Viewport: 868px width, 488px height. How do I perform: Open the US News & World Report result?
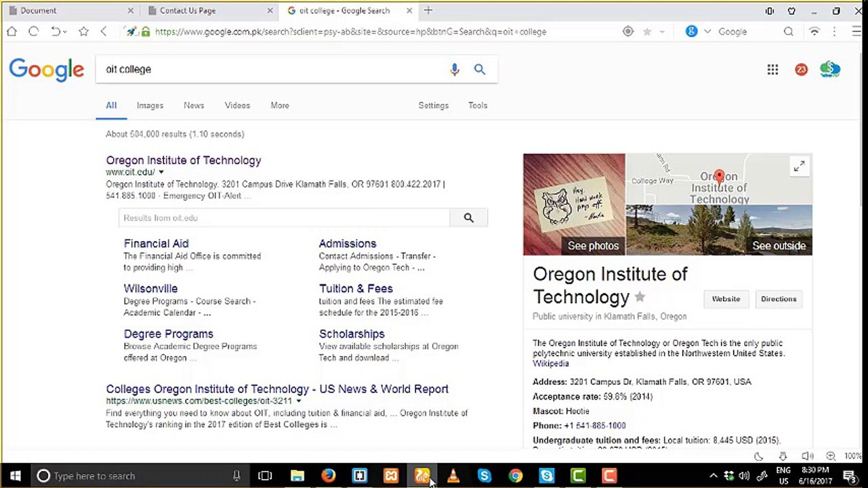277,389
